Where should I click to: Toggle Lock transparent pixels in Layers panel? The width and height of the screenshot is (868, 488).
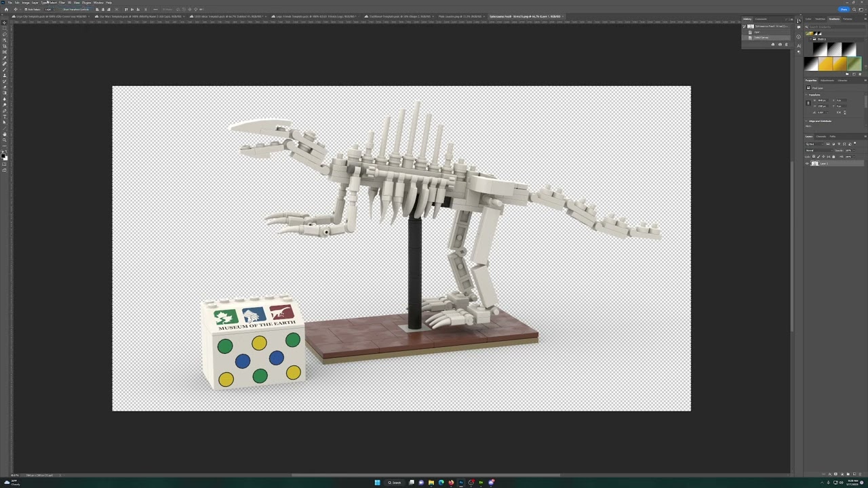coord(814,157)
